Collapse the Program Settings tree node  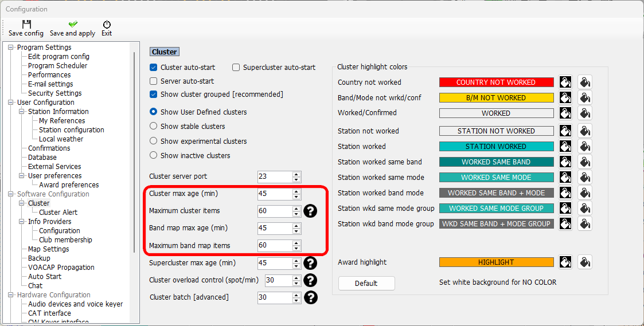(11, 47)
